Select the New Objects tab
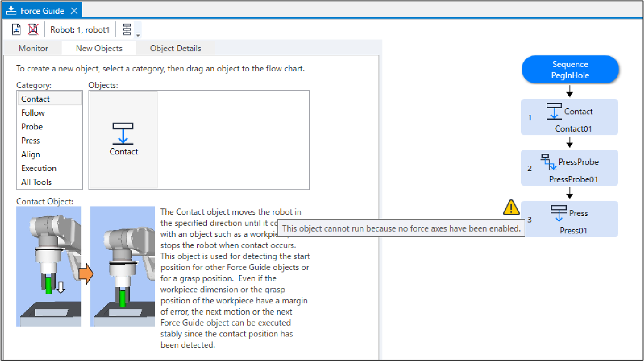The height and width of the screenshot is (361, 644). point(99,48)
